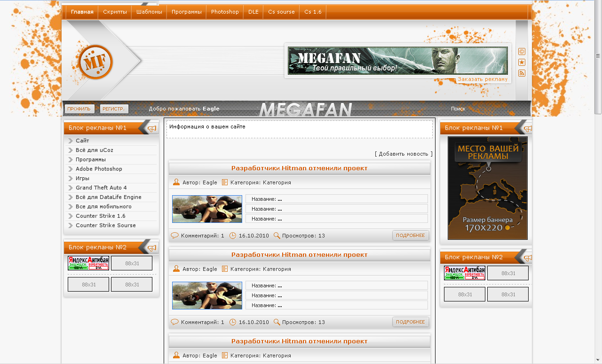Click Eagle username in welcome bar
Viewport: 602px width, 364px height.
(211, 109)
